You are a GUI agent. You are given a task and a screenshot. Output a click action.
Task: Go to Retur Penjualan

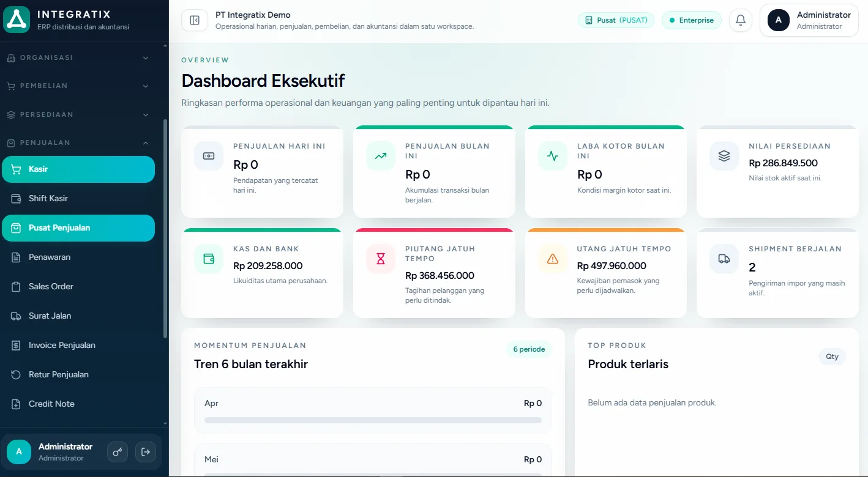(78, 375)
